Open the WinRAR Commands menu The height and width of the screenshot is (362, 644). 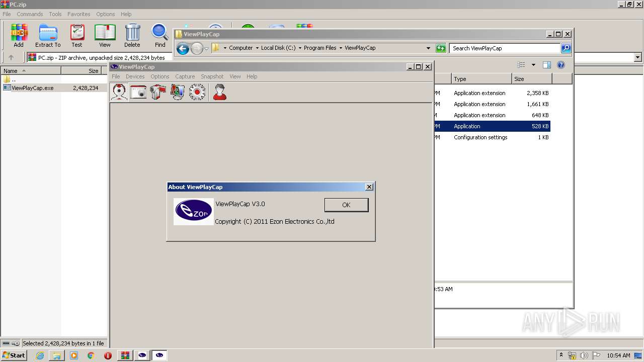point(30,14)
